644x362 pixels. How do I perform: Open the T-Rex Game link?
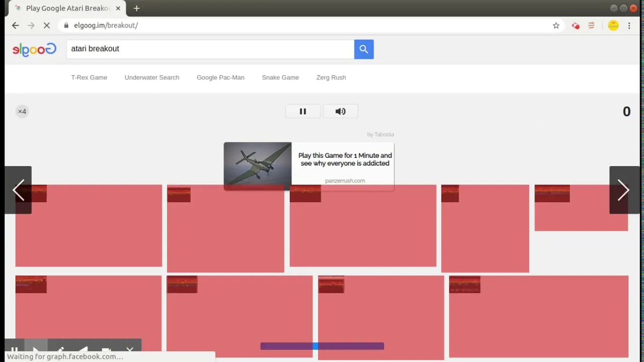click(89, 77)
